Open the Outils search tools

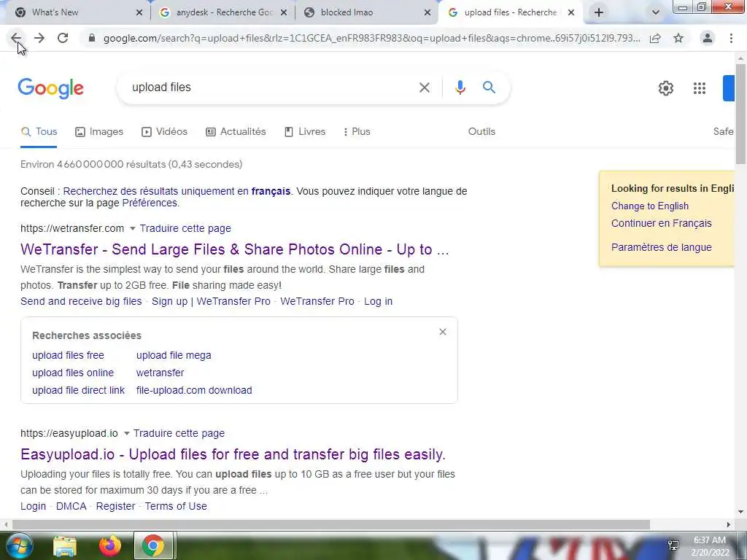coord(481,131)
